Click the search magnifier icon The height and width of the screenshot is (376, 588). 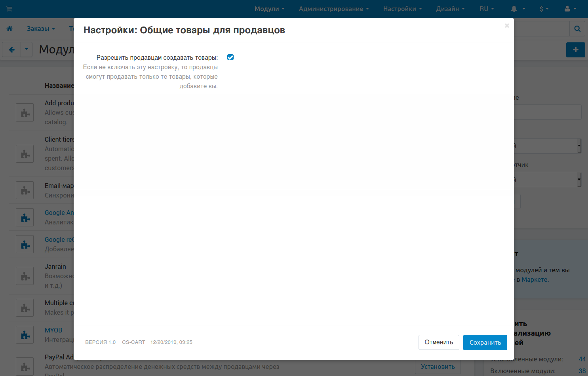(577, 28)
